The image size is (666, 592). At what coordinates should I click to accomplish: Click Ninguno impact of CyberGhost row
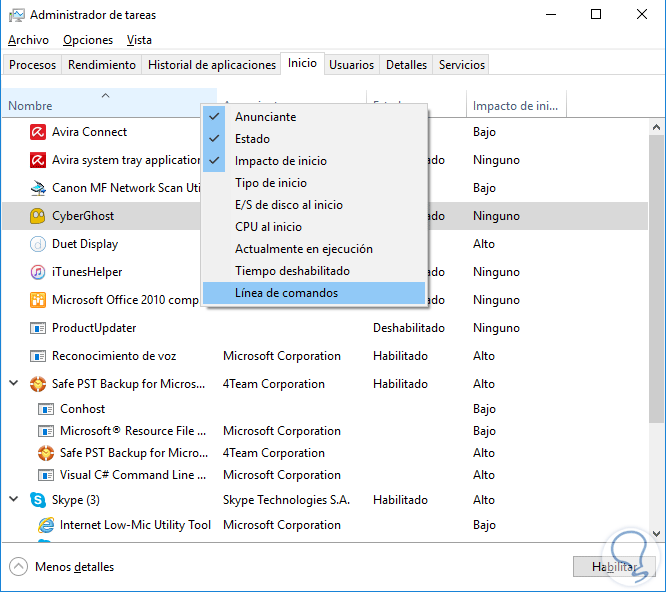pos(497,216)
